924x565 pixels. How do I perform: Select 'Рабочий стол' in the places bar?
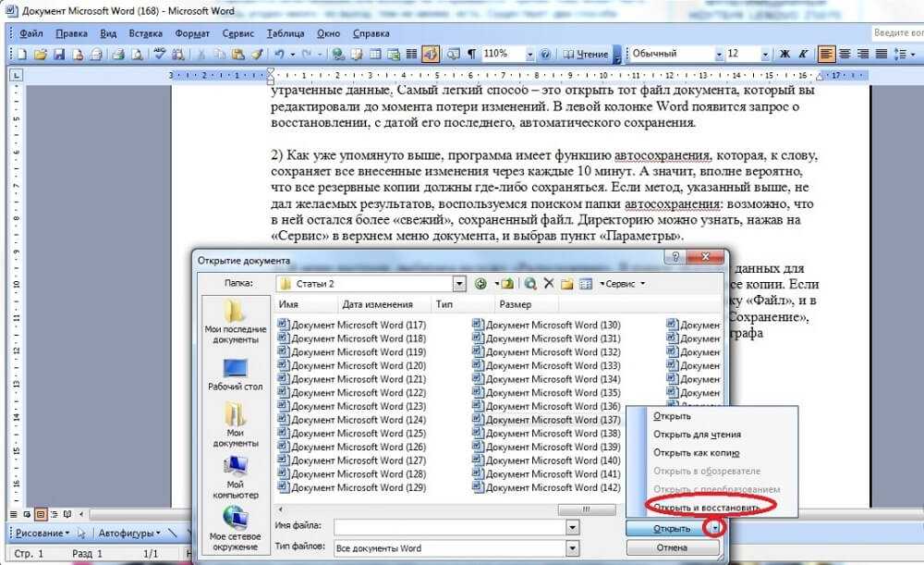(x=237, y=375)
